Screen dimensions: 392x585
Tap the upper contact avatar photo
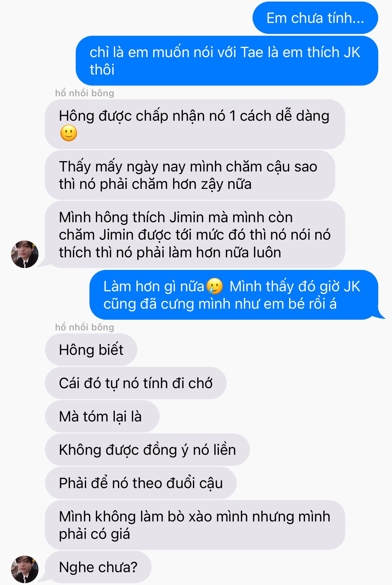click(25, 254)
